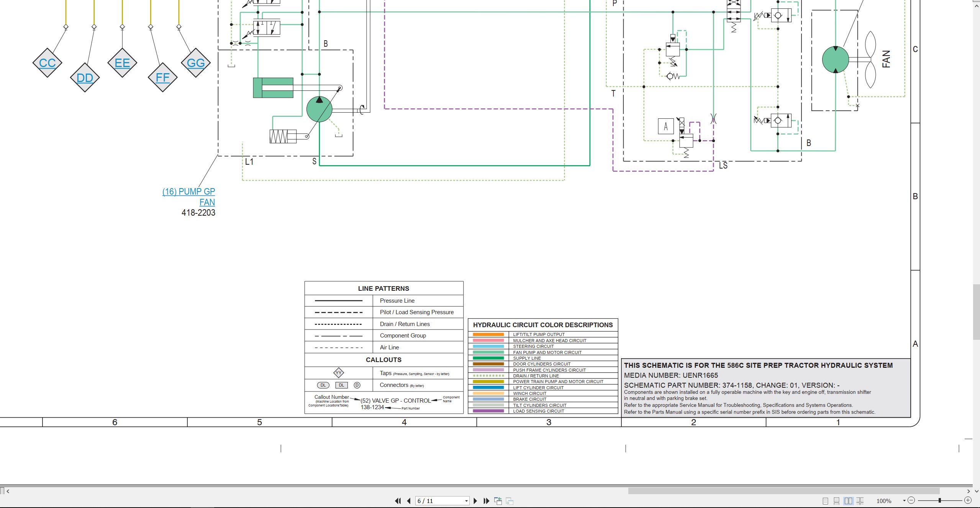The image size is (980, 508).
Task: Open the zoom level dropdown arrow
Action: [904, 501]
